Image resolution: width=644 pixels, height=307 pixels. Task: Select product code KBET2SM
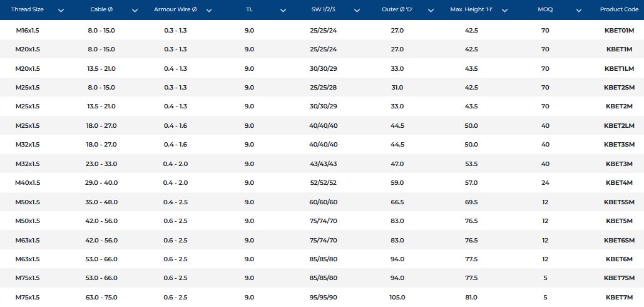click(x=619, y=88)
